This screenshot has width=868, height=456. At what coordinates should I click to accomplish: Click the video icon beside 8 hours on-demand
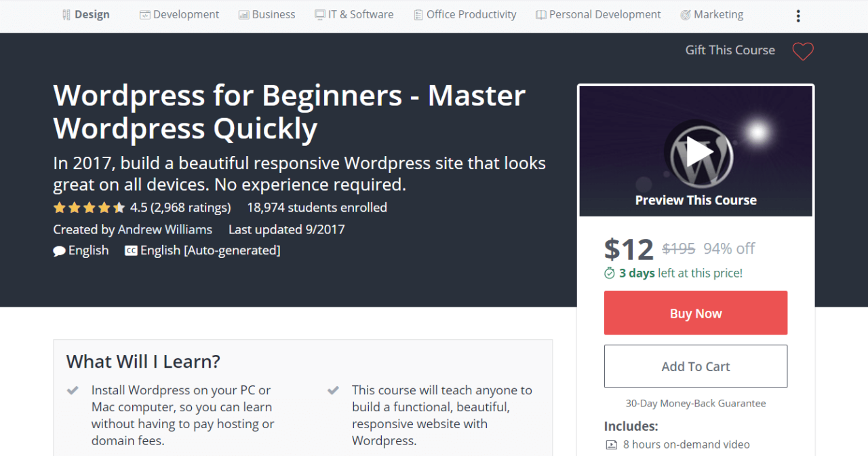[x=611, y=444]
